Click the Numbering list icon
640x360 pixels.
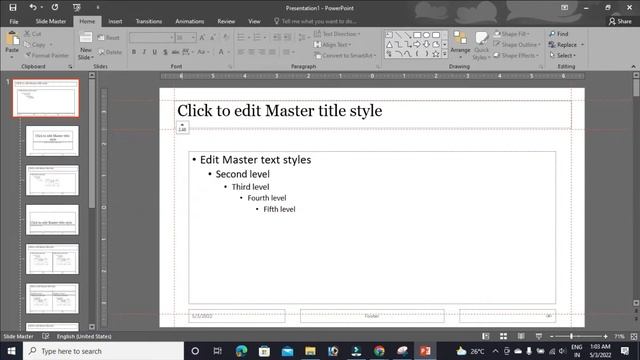click(257, 38)
